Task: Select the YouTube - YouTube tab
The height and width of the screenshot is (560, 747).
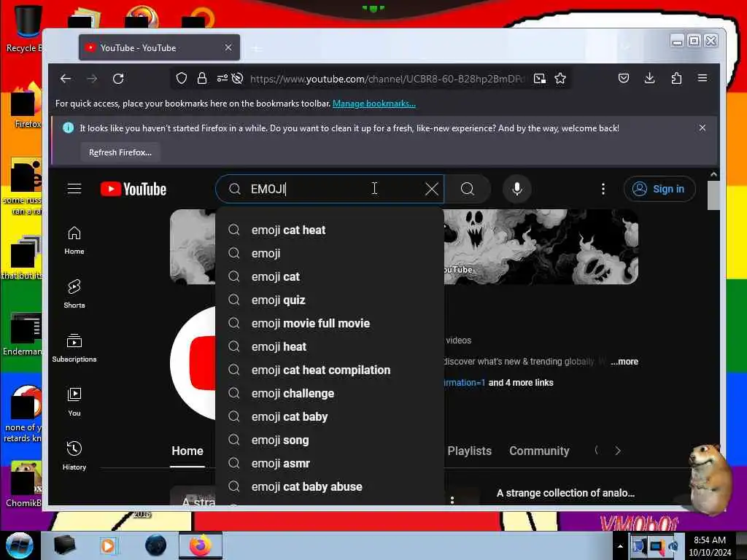Action: point(159,47)
